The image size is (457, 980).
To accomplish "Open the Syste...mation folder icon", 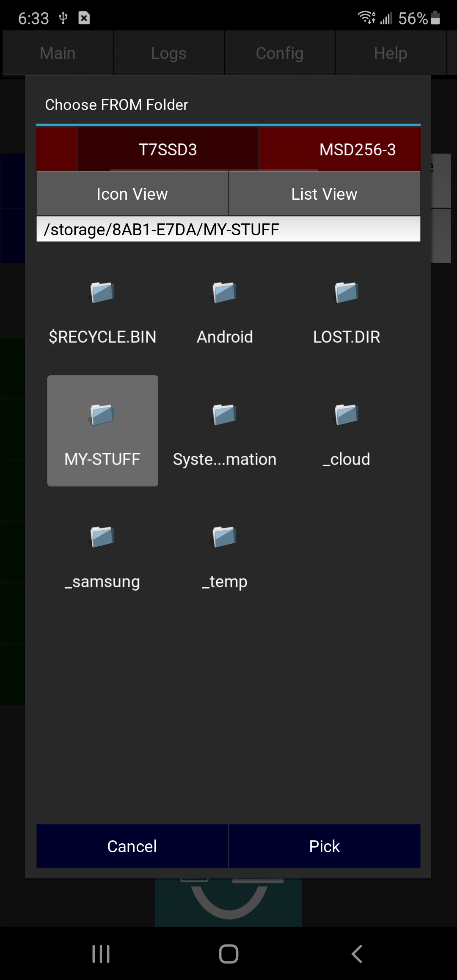I will point(224,415).
